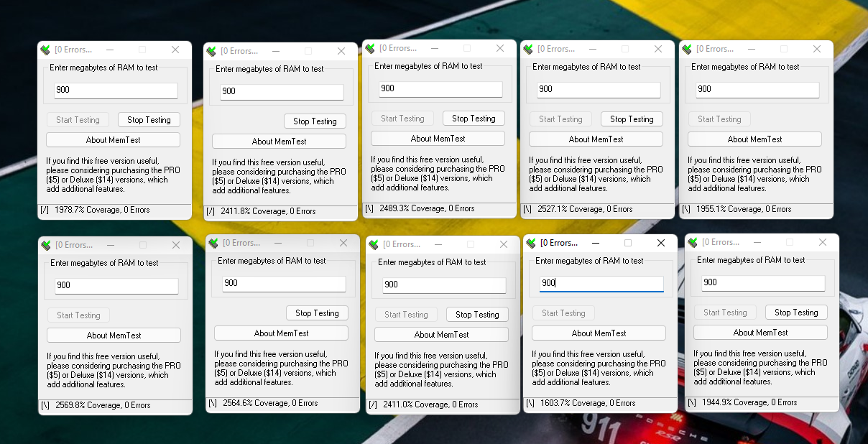Stop the test in the 1944.9% Coverage window
Image resolution: width=868 pixels, height=444 pixels.
797,313
